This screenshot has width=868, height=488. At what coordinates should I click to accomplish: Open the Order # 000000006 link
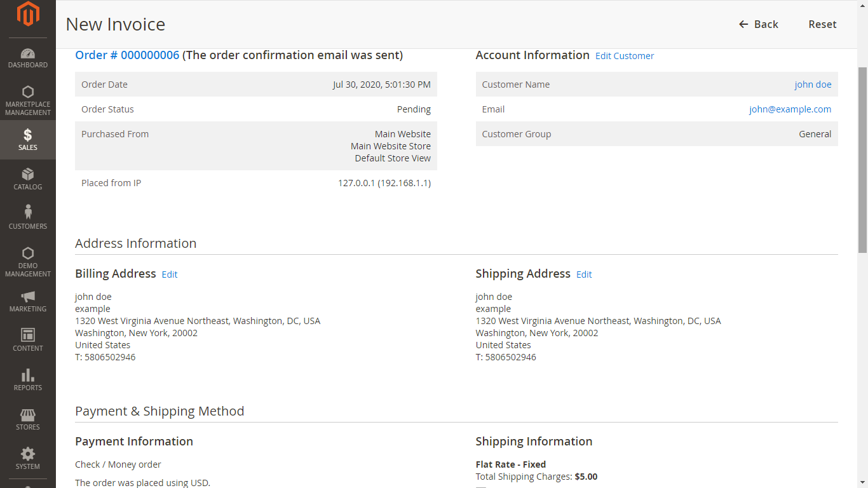[127, 55]
